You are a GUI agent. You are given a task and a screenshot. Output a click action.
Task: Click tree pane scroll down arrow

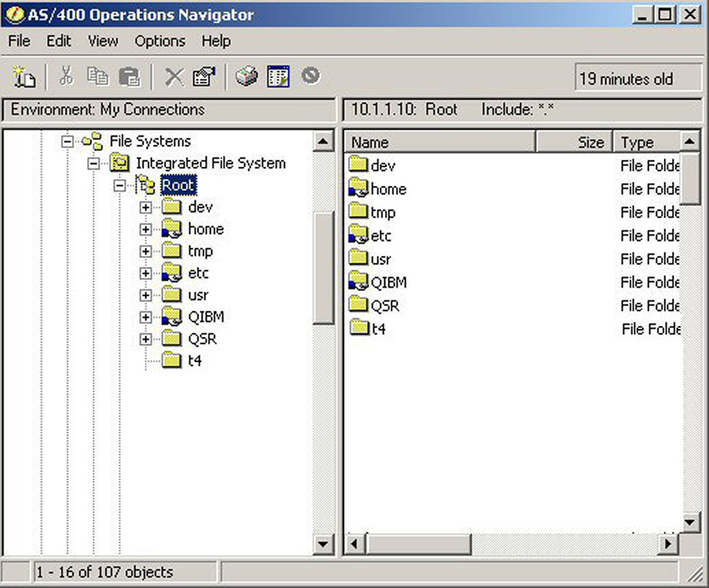tap(323, 544)
